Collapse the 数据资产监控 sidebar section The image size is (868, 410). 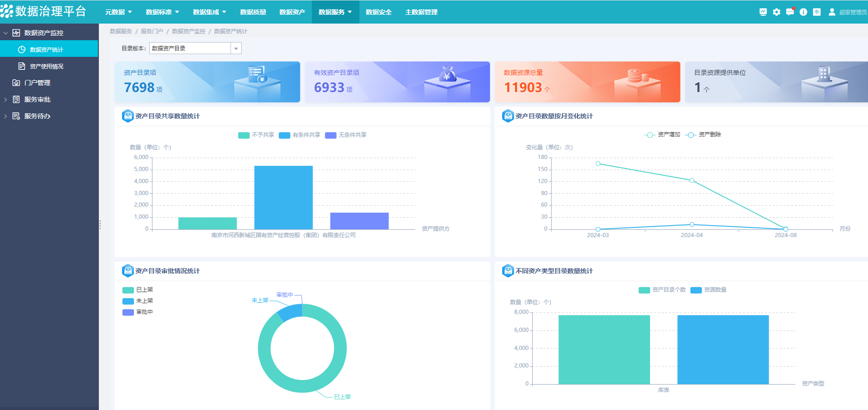coord(6,33)
